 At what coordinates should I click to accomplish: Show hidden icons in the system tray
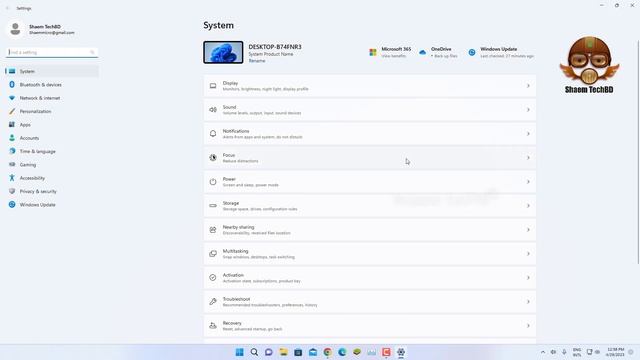543,352
